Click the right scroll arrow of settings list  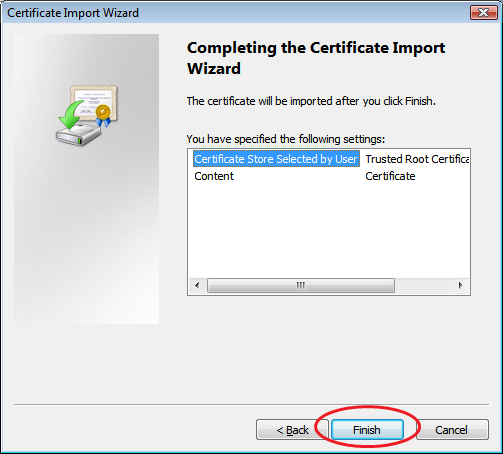click(461, 285)
